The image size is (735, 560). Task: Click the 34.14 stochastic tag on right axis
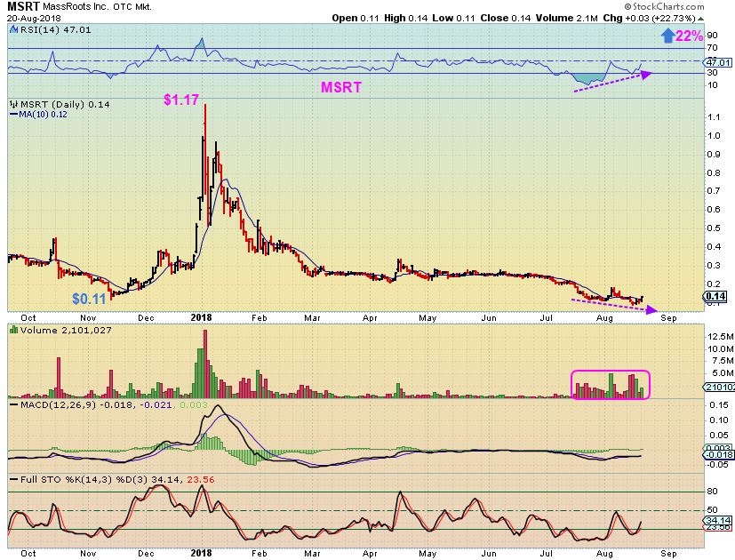(717, 521)
